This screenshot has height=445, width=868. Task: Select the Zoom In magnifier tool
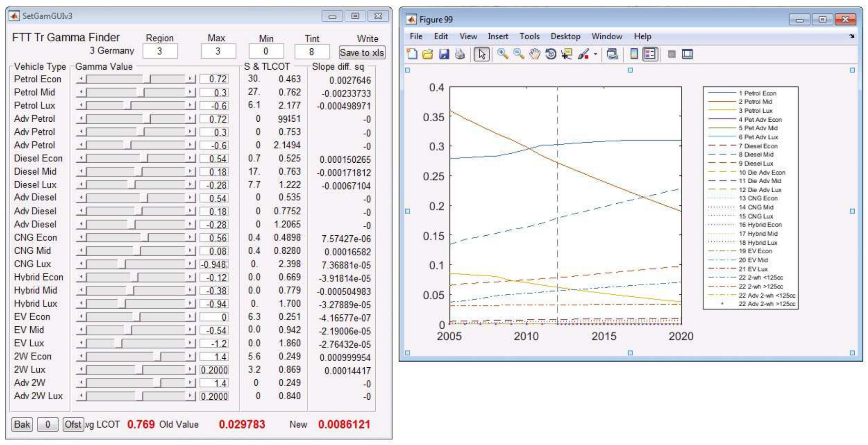[503, 54]
